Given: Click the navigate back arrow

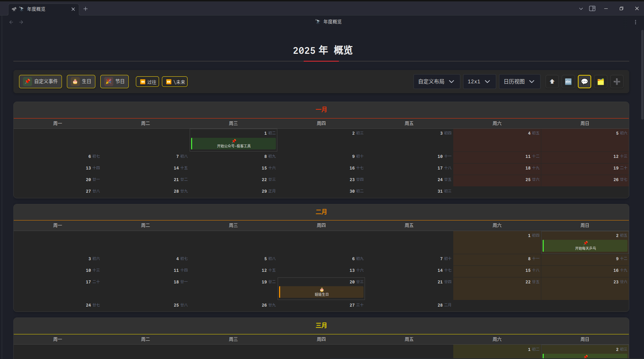Looking at the screenshot, I should tap(11, 22).
